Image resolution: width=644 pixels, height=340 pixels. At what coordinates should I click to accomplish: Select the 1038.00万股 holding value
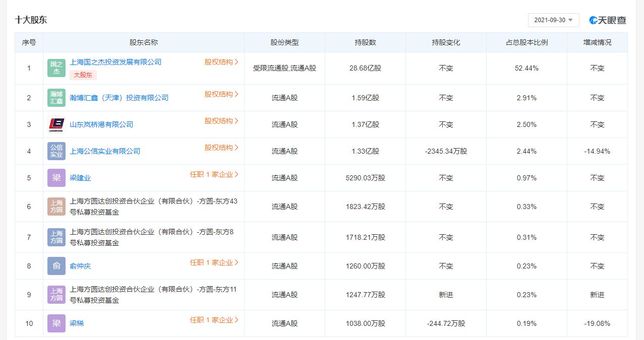[366, 323]
